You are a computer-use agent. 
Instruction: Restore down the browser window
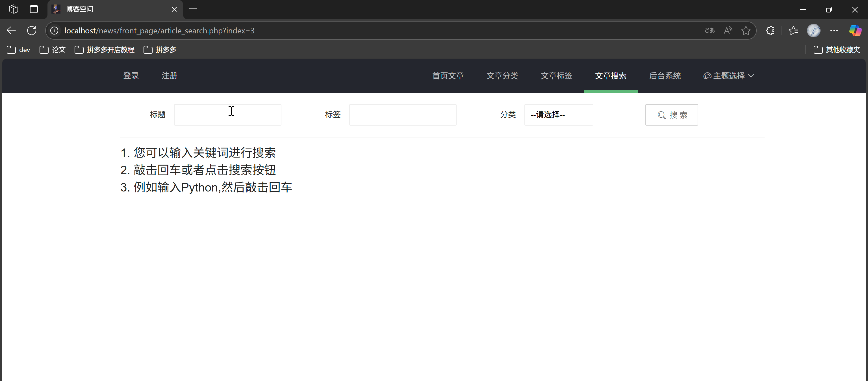pos(829,9)
